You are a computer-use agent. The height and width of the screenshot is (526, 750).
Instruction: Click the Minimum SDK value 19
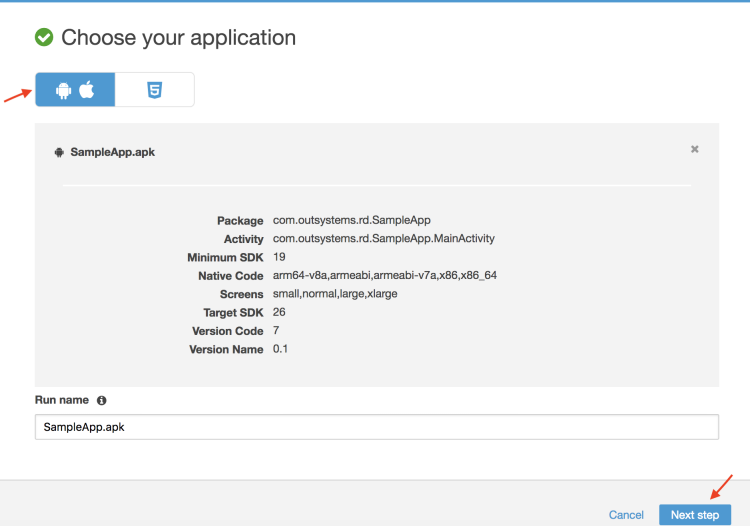click(279, 257)
